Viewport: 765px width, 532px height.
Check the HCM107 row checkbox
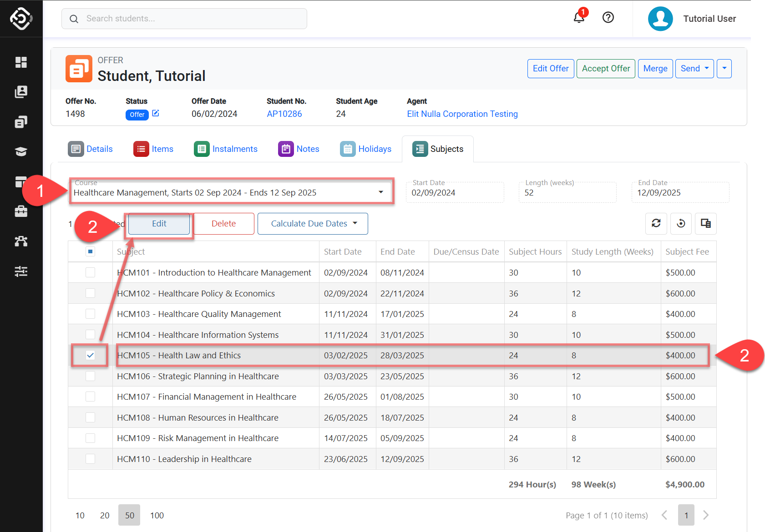click(x=91, y=396)
